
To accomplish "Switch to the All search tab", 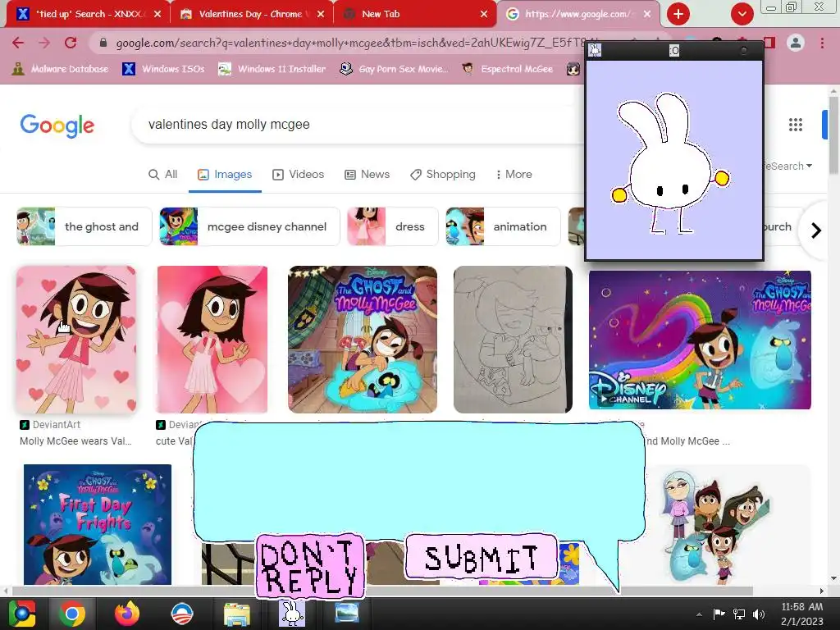I will [x=163, y=175].
